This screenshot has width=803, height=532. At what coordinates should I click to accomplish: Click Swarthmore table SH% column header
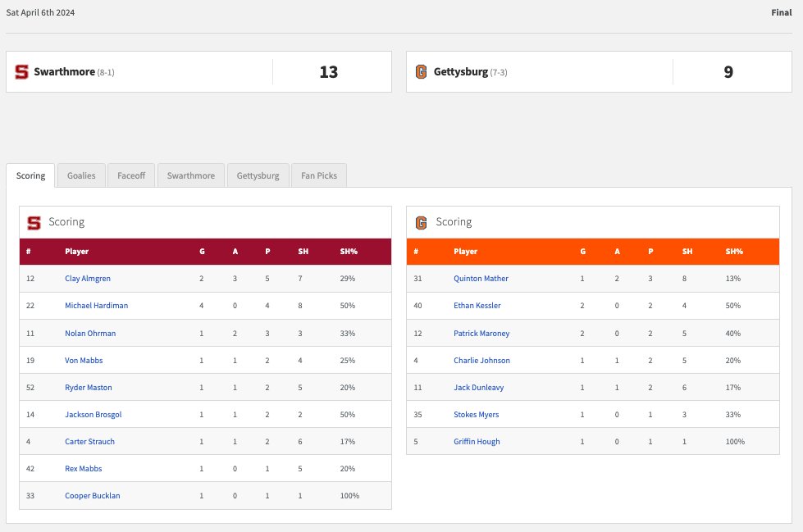(x=349, y=252)
